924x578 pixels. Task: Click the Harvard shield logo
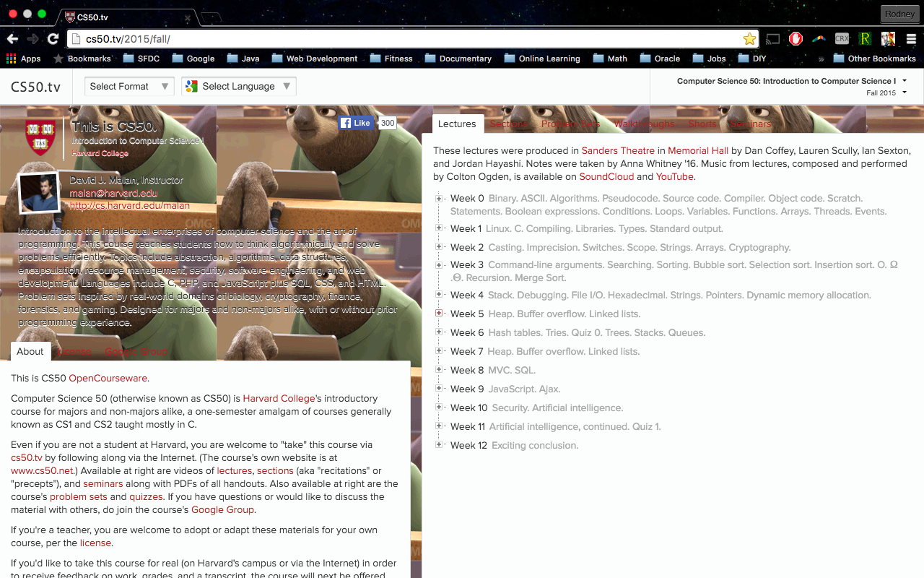pyautogui.click(x=40, y=137)
